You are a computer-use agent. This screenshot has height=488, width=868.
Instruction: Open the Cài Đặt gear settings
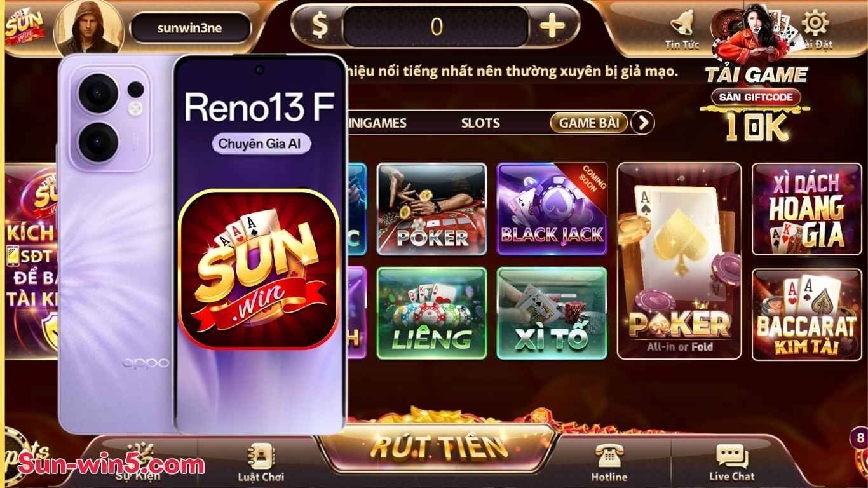tap(815, 24)
